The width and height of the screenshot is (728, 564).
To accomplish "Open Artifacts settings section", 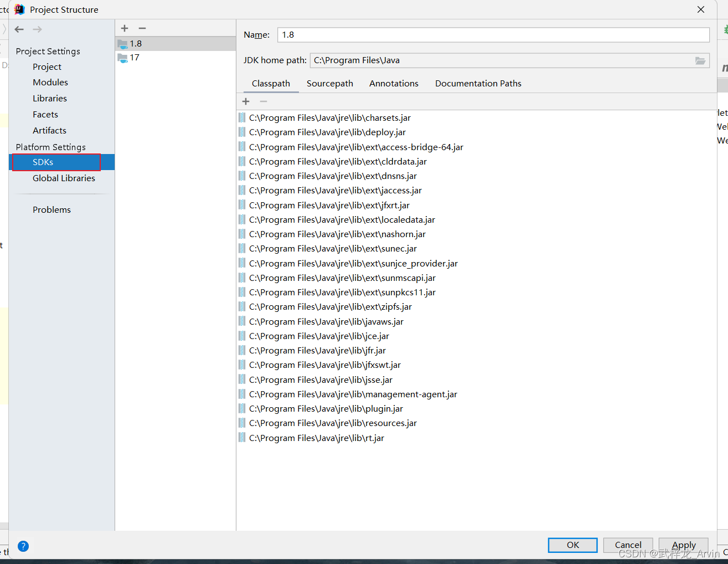I will click(49, 131).
